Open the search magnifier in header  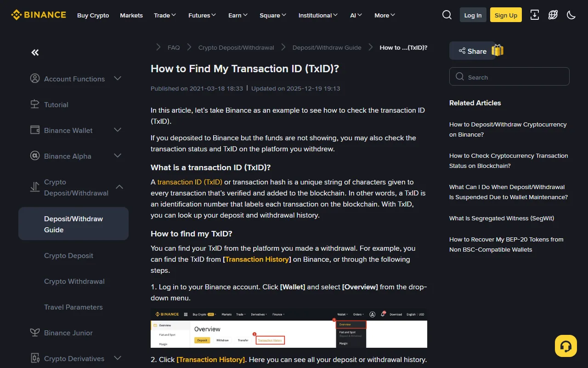(447, 15)
